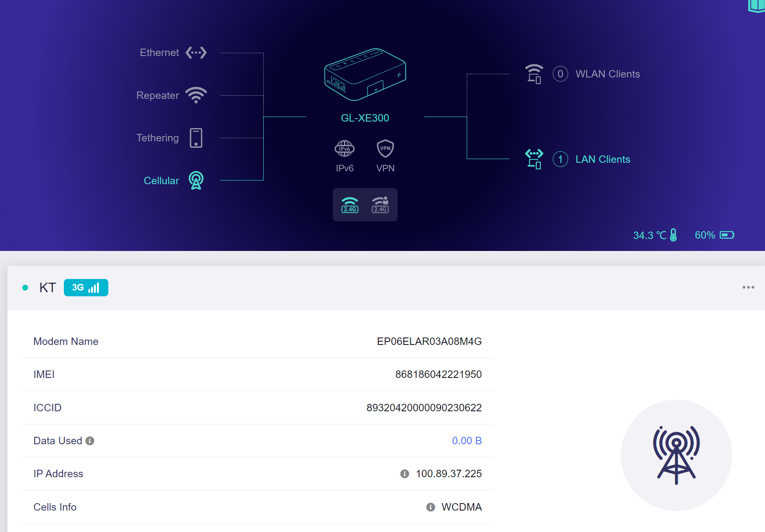Screen dimensions: 765x532
Task: Open the Repeater Wi-Fi icon
Action: (196, 95)
